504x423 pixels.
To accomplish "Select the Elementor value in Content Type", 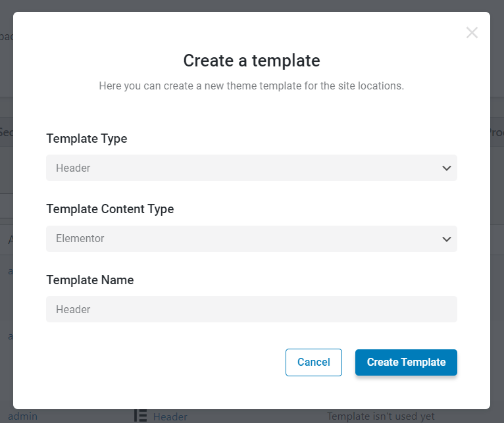I will click(80, 239).
